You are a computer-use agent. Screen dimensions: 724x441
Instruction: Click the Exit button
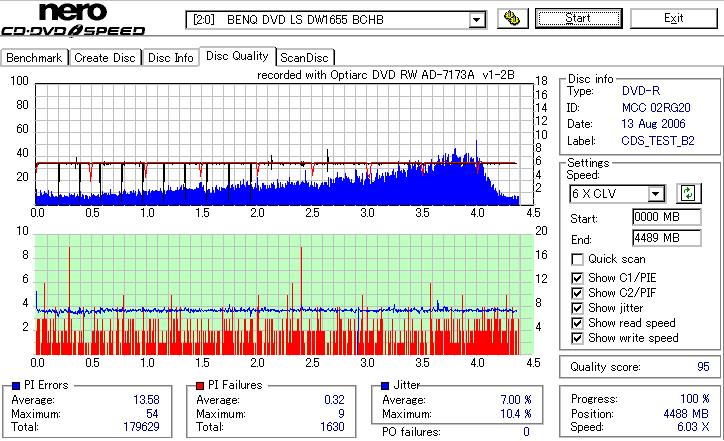click(674, 18)
